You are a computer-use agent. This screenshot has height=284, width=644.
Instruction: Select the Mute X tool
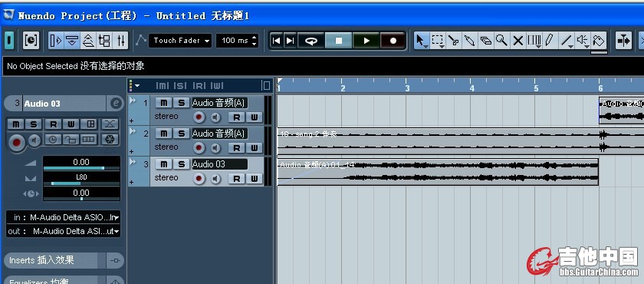pos(518,40)
